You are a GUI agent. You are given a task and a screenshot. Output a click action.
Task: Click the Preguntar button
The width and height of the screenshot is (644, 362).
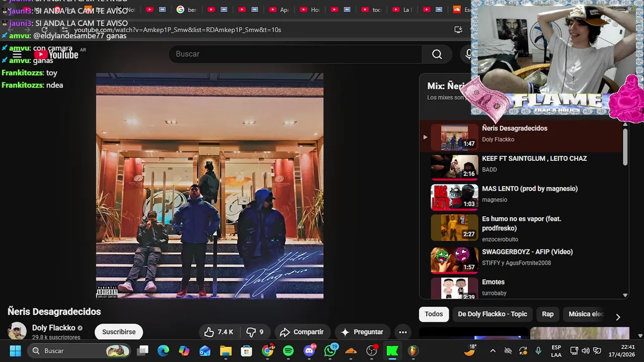[362, 332]
